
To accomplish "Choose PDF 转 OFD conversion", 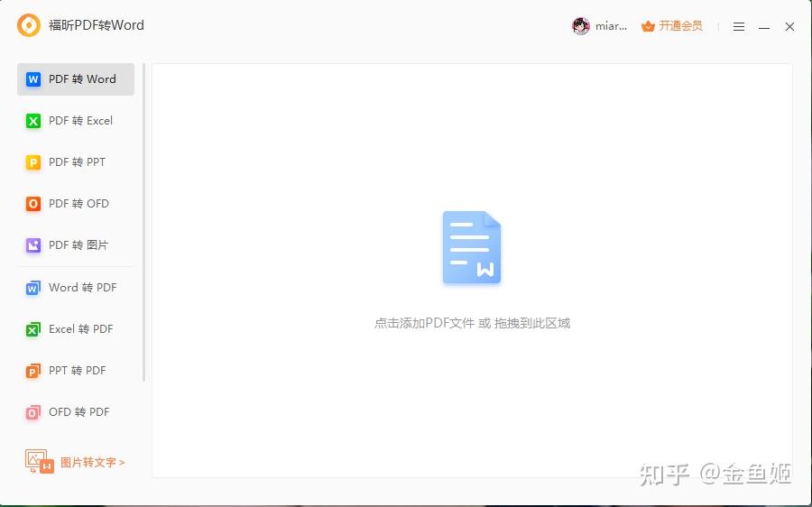I will point(76,204).
